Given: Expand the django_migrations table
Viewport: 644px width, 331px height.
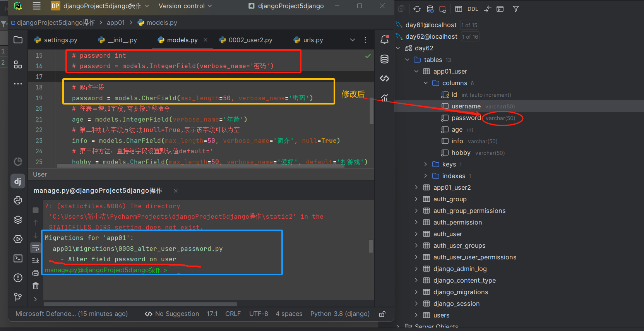Looking at the screenshot, I should click(x=416, y=292).
